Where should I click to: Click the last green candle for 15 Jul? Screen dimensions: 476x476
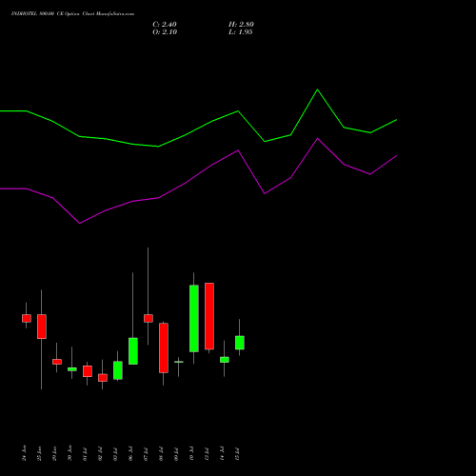(x=240, y=343)
